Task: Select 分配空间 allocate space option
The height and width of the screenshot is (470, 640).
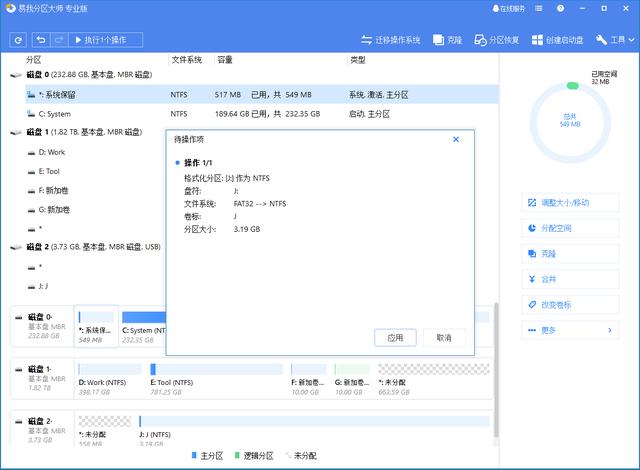Action: pyautogui.click(x=570, y=228)
